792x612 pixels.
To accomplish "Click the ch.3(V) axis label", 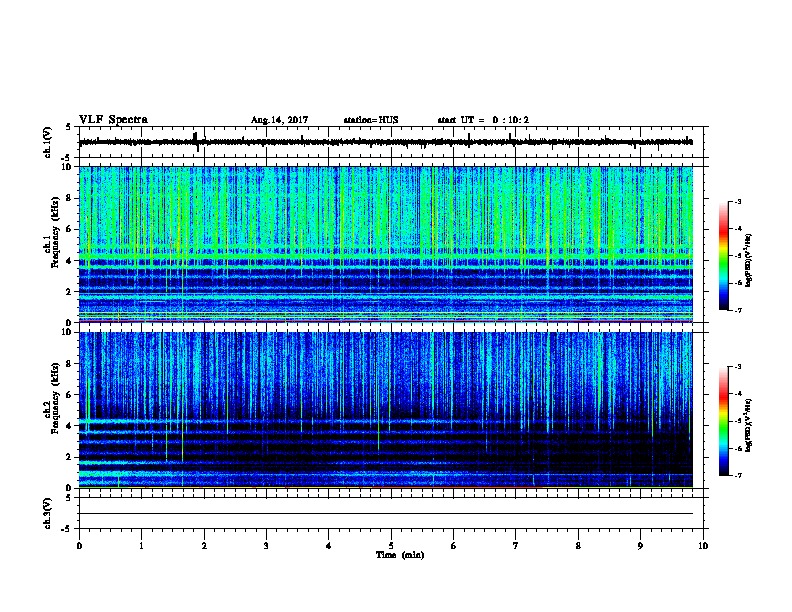I will (48, 514).
